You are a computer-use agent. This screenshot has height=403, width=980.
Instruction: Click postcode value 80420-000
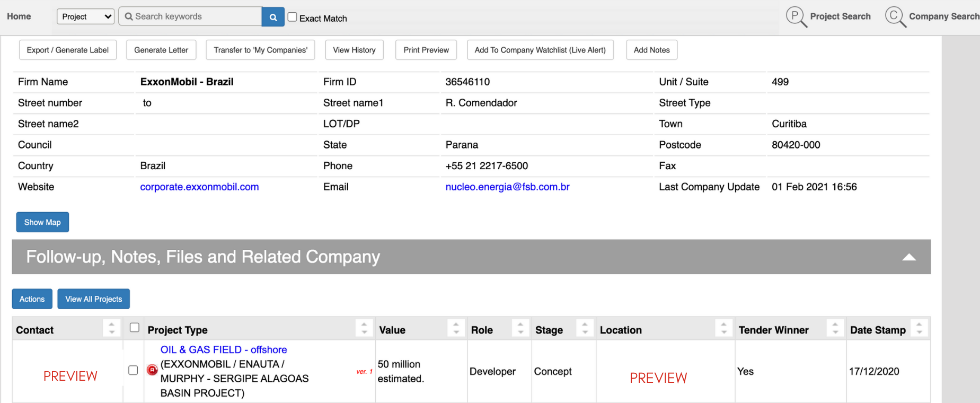point(796,145)
